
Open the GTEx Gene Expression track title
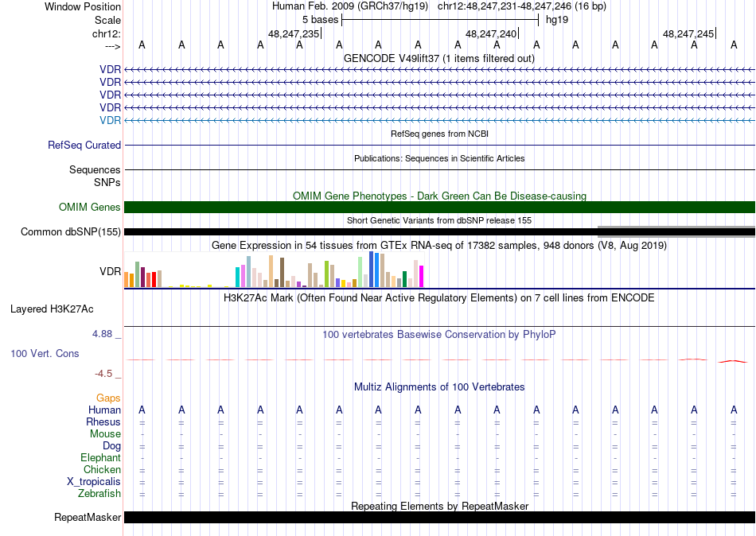(439, 246)
